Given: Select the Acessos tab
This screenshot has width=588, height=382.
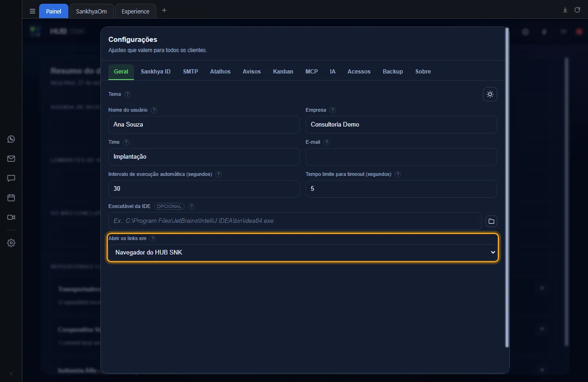Looking at the screenshot, I should pyautogui.click(x=359, y=72).
